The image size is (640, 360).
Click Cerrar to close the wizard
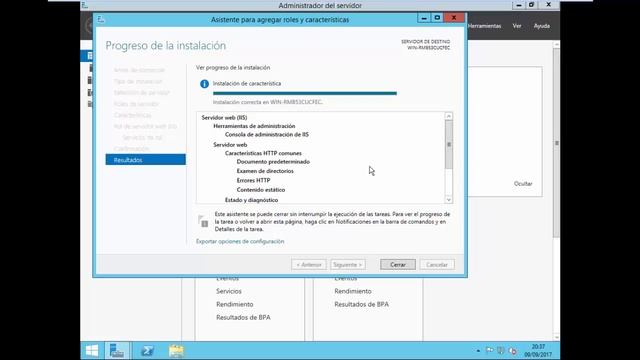pos(398,264)
